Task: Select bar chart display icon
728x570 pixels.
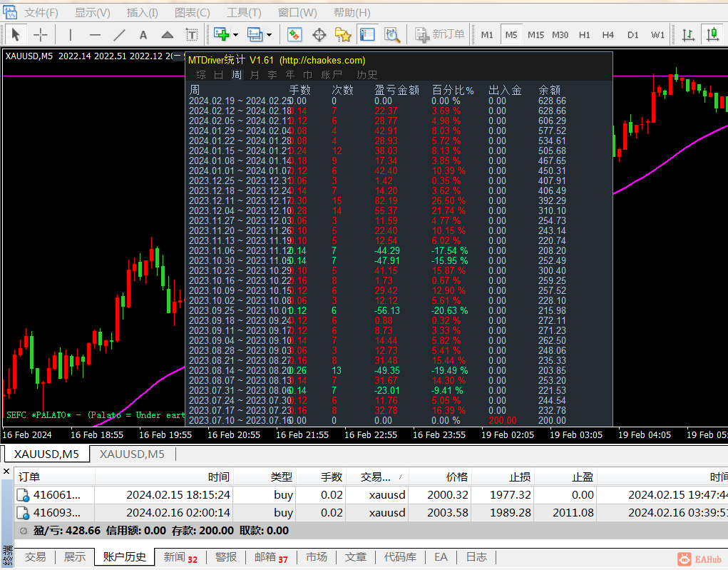Action: [688, 35]
